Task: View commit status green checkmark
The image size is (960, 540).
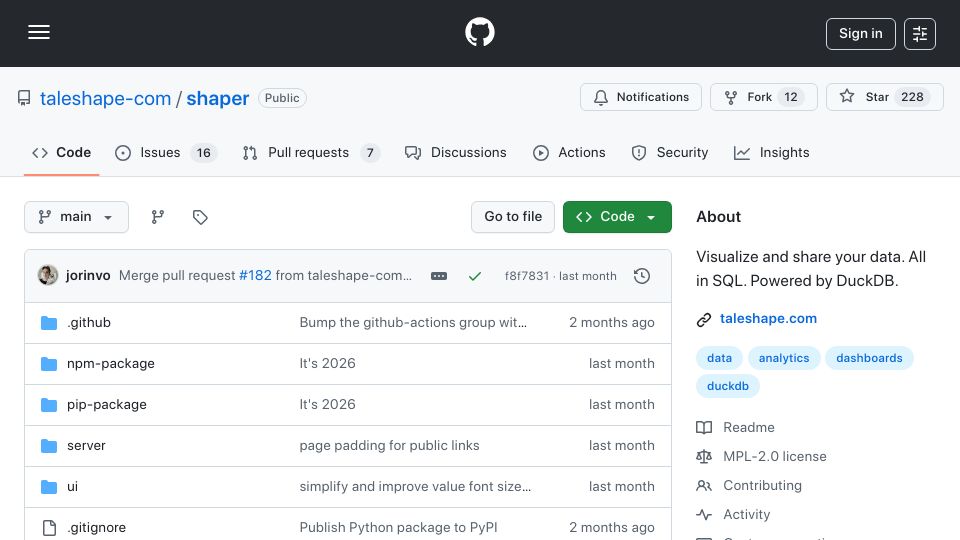Action: (474, 276)
